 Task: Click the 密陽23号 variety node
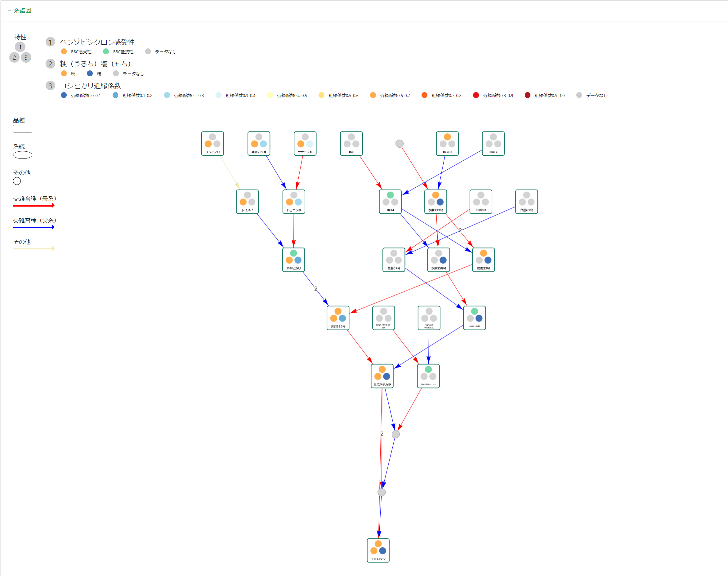tap(483, 260)
